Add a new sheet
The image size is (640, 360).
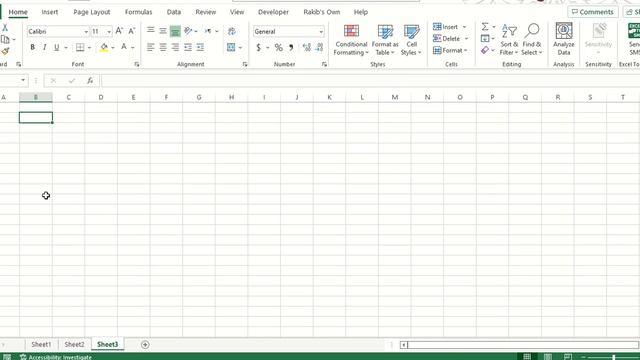click(x=145, y=344)
